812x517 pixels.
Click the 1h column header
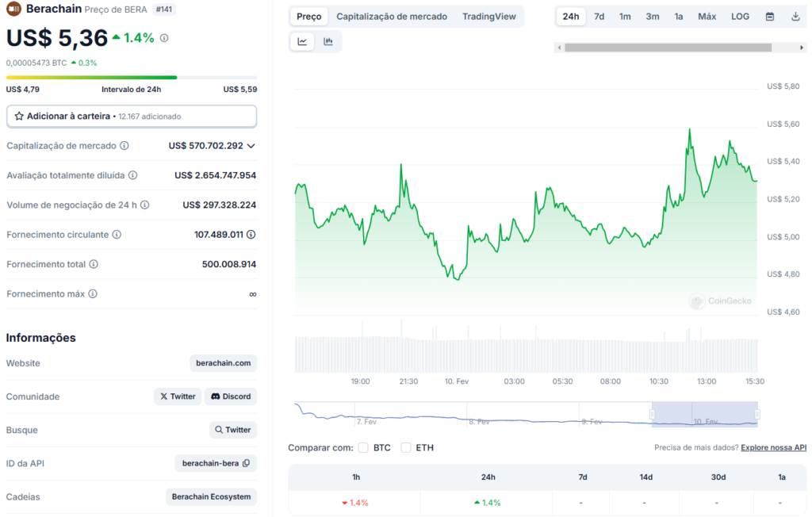pyautogui.click(x=356, y=477)
